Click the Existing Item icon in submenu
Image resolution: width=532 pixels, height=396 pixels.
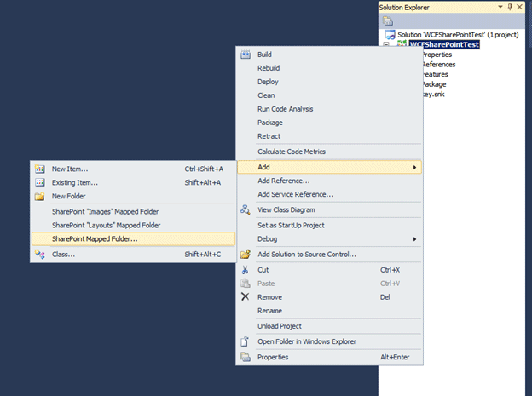pyautogui.click(x=40, y=182)
